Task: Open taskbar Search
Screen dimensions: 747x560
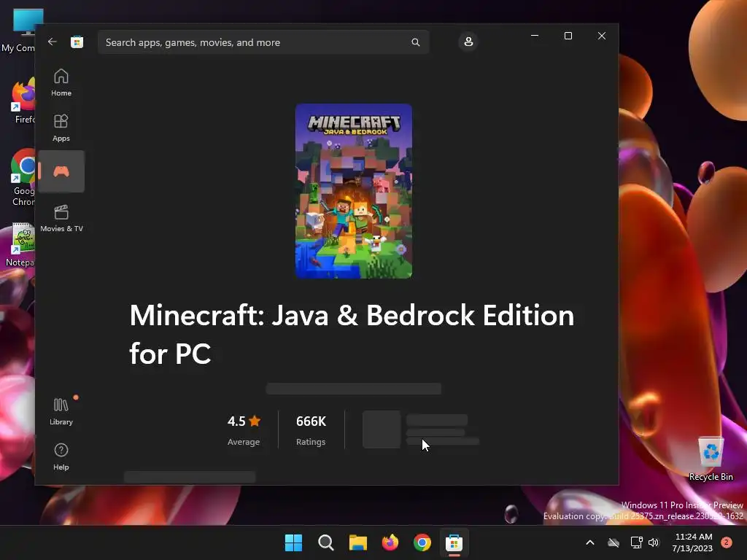Action: click(x=326, y=542)
